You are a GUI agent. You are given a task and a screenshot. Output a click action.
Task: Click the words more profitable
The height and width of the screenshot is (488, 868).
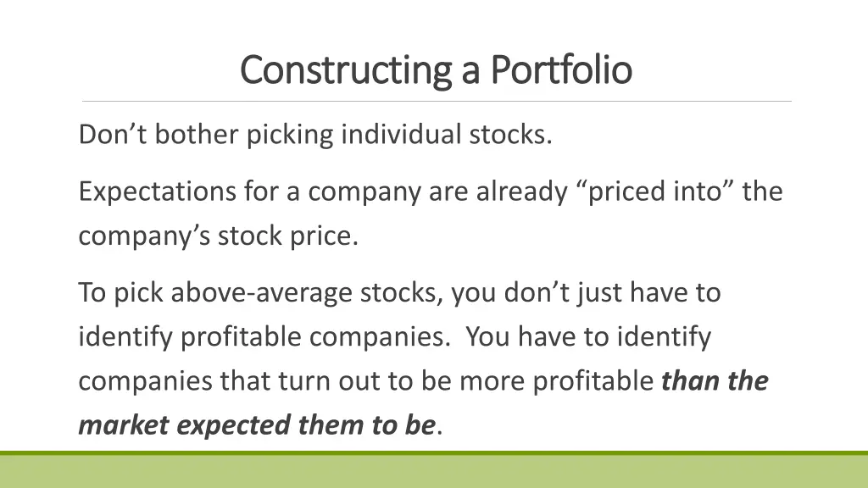557,381
